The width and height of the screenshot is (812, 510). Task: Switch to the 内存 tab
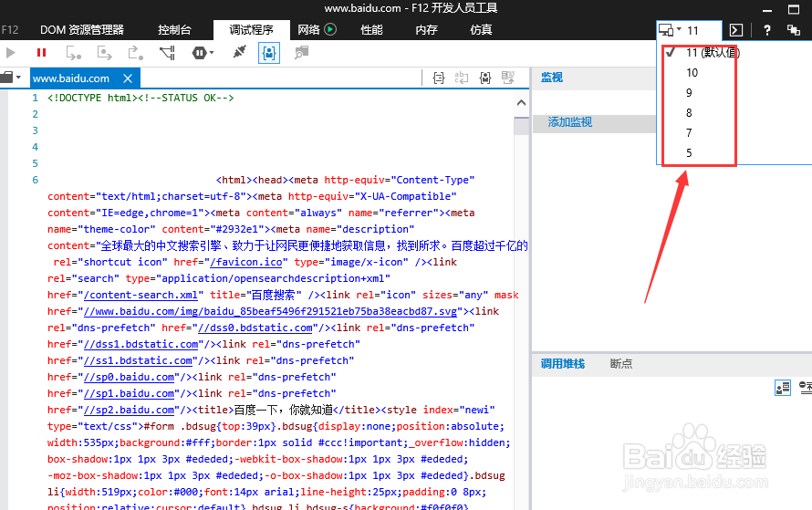[426, 29]
